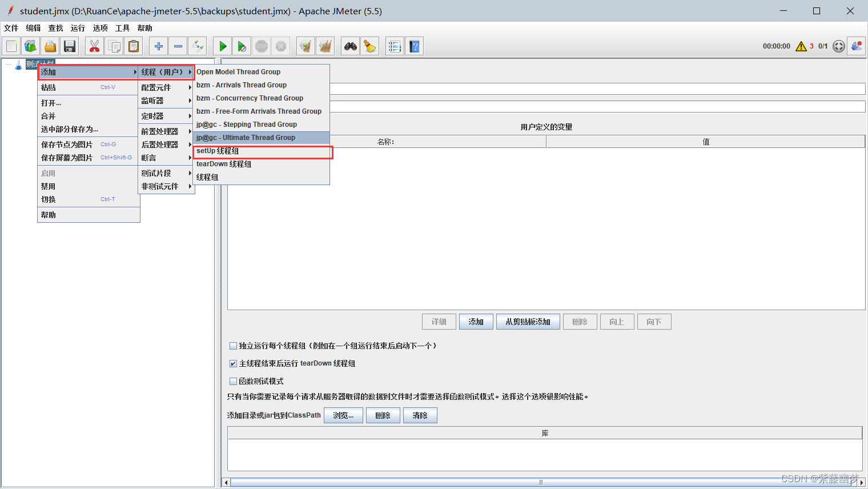Expand the 断言 submenu
Screen dimensions: 868x489
click(x=166, y=158)
